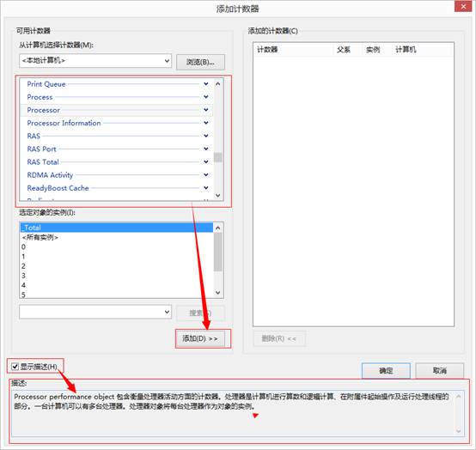Select the _Total instance
476x450 pixels.
[x=117, y=228]
